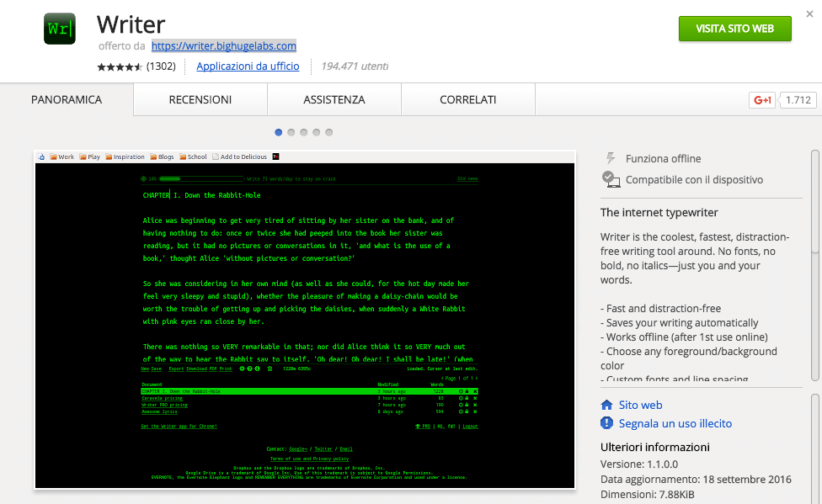Viewport: 822px width, 504px height.
Task: Open the CORRELATI tab
Action: point(468,99)
